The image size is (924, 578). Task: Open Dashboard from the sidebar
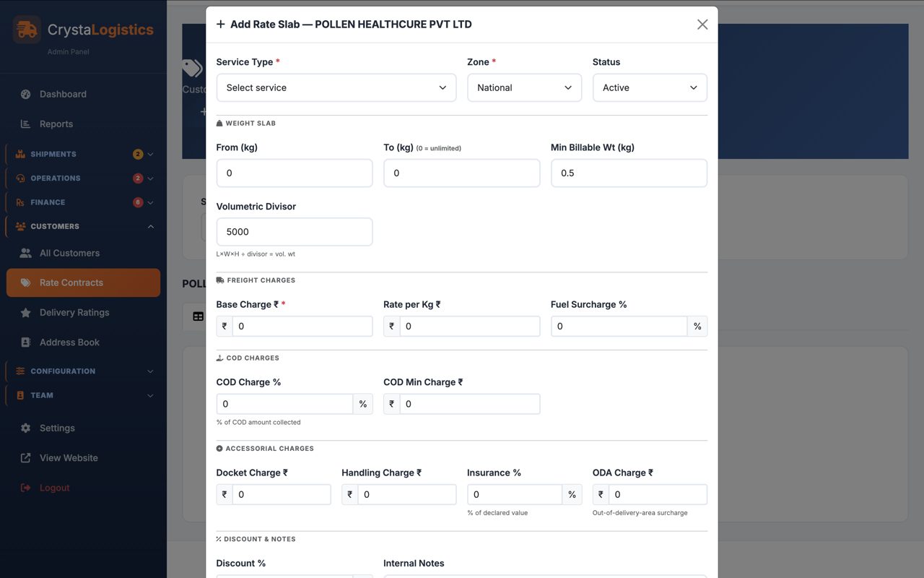tap(83, 94)
